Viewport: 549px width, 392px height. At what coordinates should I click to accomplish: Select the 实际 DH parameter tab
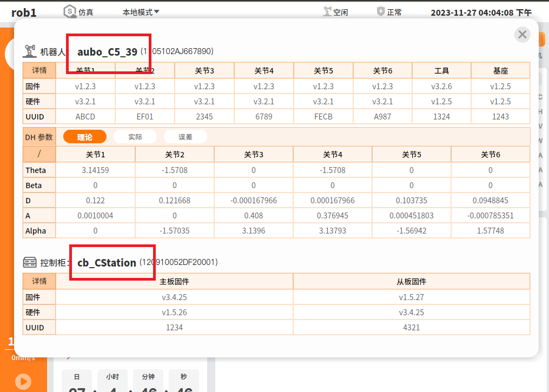(135, 137)
